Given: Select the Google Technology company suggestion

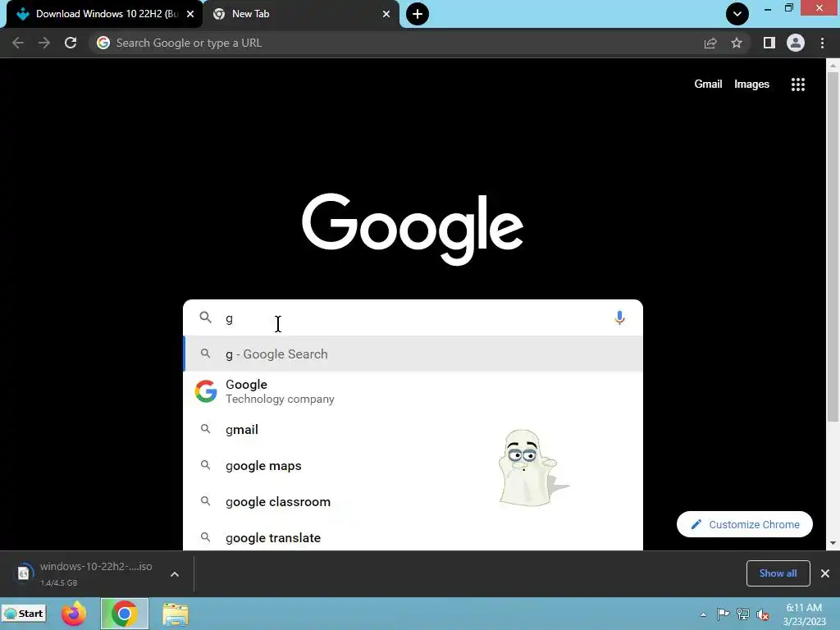Looking at the screenshot, I should point(413,391).
